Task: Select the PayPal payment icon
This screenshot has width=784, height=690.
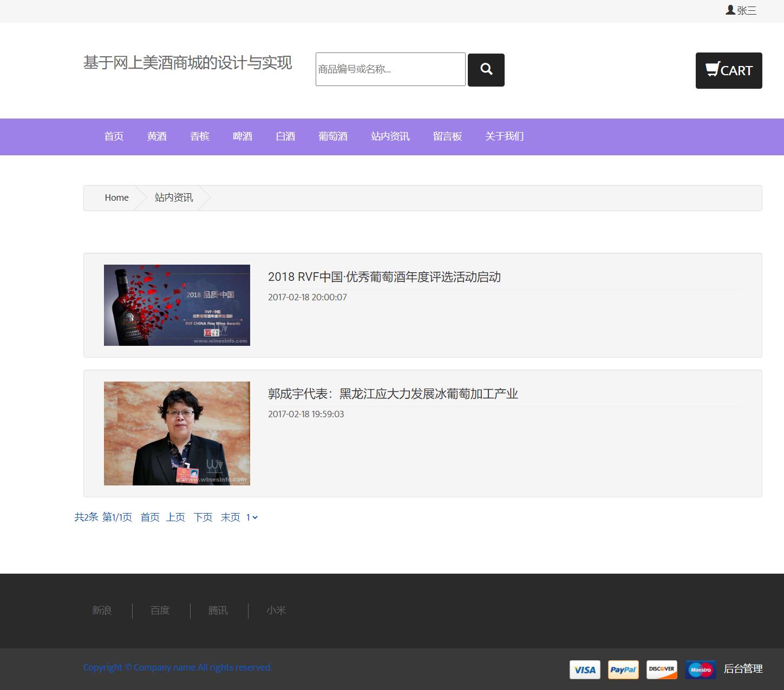Action: pos(623,669)
